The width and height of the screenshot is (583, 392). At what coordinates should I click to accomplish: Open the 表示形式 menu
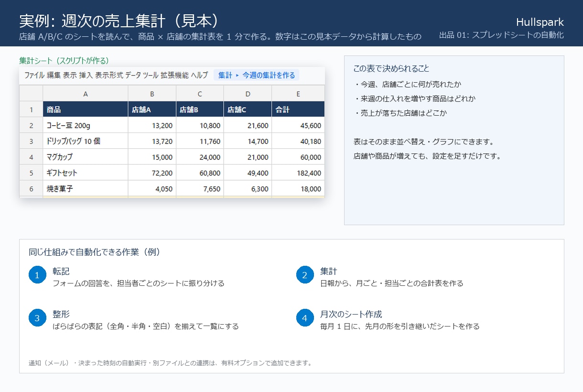(x=109, y=75)
